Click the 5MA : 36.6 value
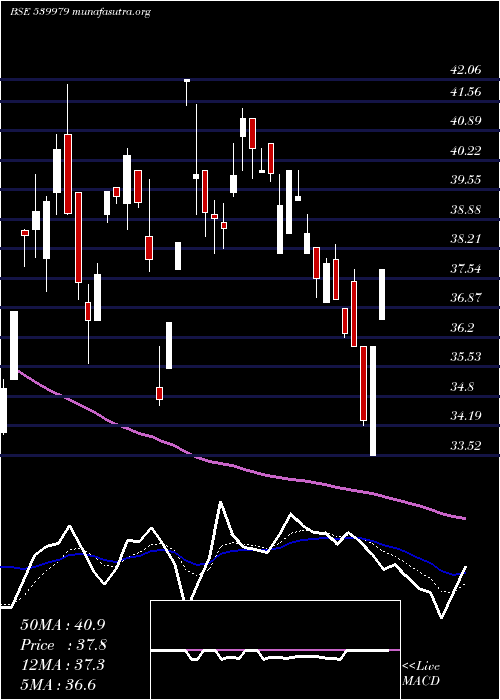500x700 pixels. (x=58, y=685)
